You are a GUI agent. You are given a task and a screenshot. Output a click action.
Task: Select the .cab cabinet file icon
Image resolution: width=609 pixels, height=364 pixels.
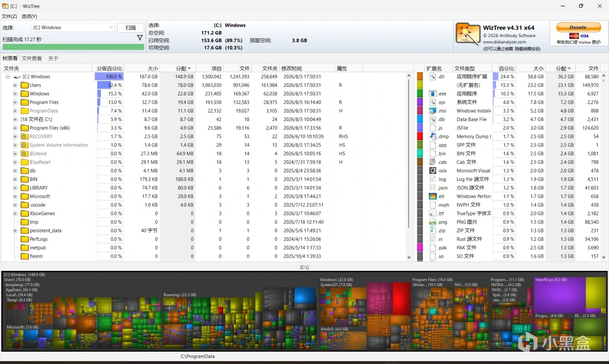point(433,162)
